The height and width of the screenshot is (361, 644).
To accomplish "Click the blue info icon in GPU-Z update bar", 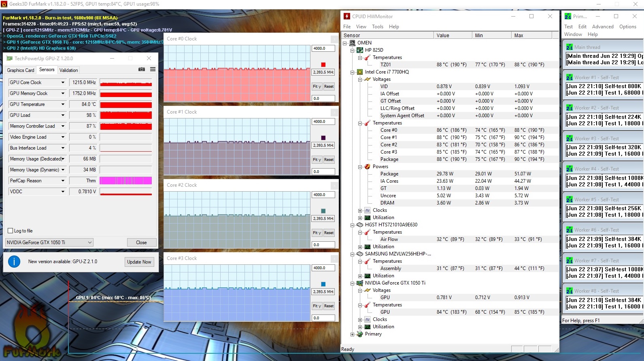I will pyautogui.click(x=14, y=262).
